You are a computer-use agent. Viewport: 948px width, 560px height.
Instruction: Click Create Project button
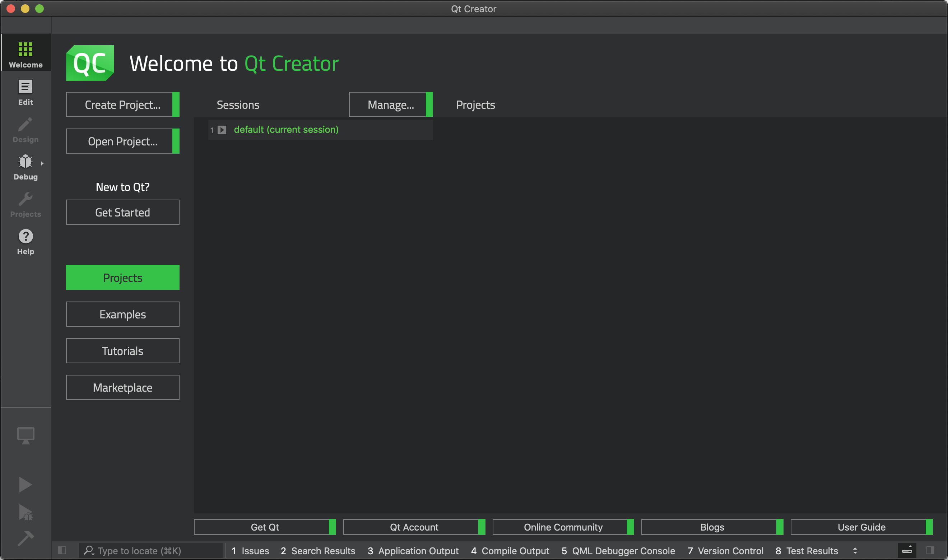[123, 104]
